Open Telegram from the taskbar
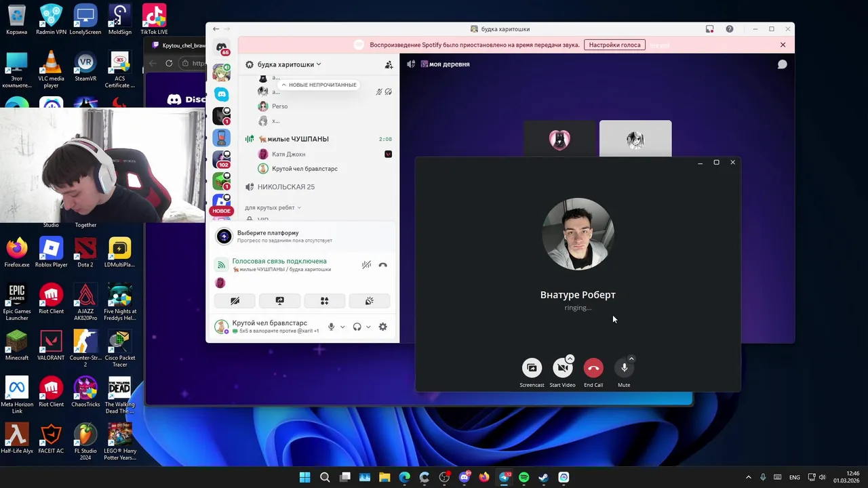 point(504,477)
